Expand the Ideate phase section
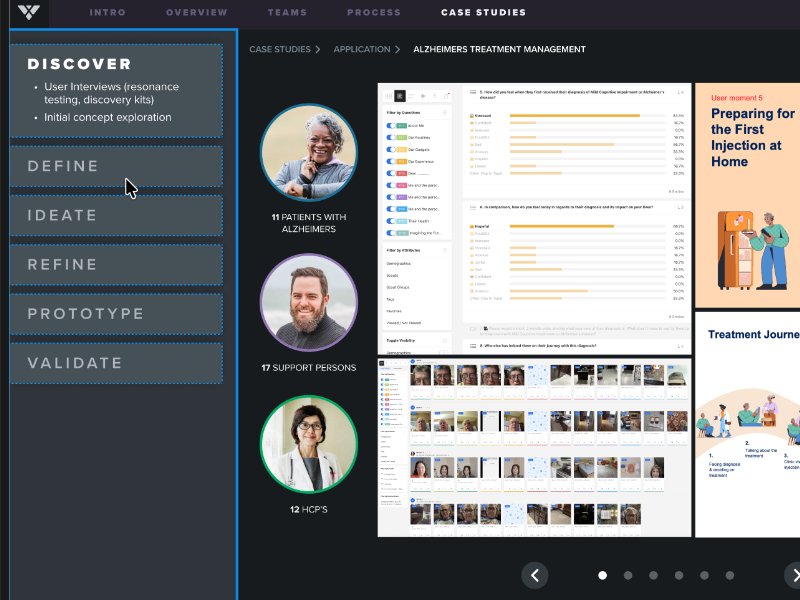Image resolution: width=800 pixels, height=600 pixels. [x=116, y=216]
